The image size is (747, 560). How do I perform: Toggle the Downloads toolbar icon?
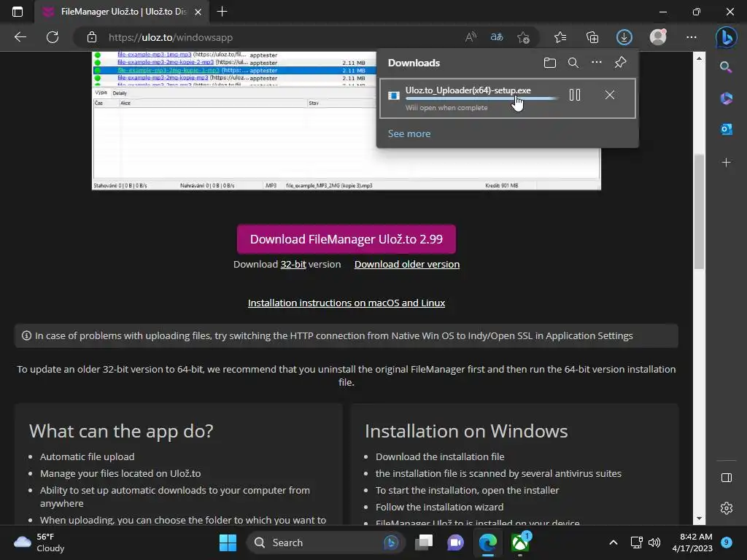pos(624,37)
